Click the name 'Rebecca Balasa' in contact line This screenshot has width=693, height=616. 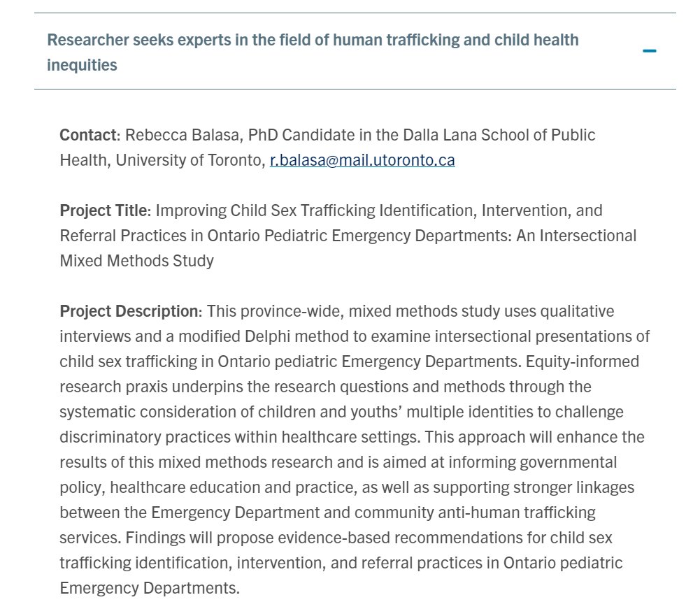tap(183, 135)
